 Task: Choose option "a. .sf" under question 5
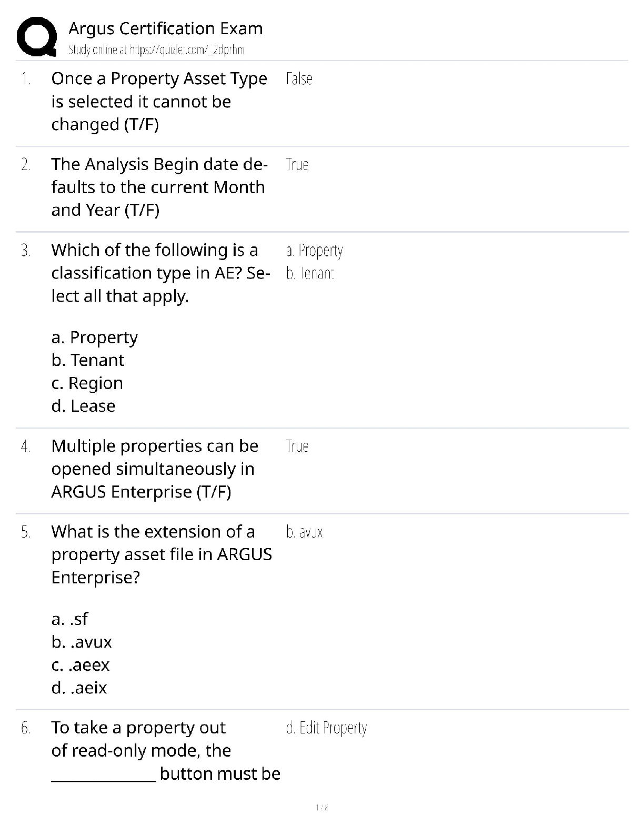click(70, 619)
